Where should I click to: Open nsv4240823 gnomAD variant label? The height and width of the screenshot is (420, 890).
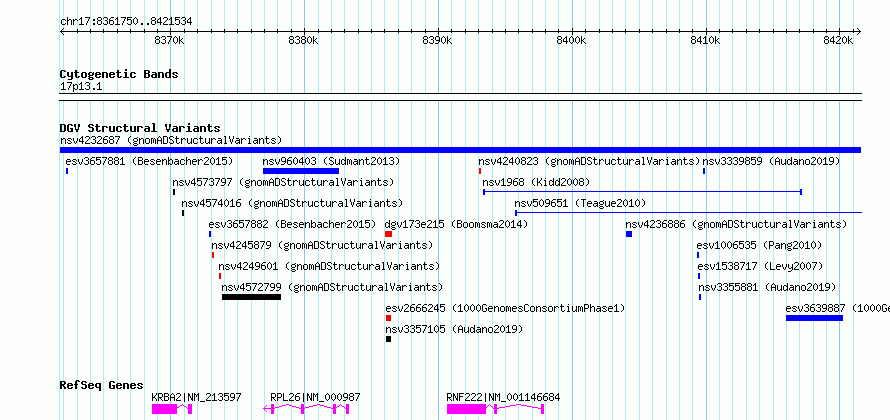pyautogui.click(x=589, y=161)
